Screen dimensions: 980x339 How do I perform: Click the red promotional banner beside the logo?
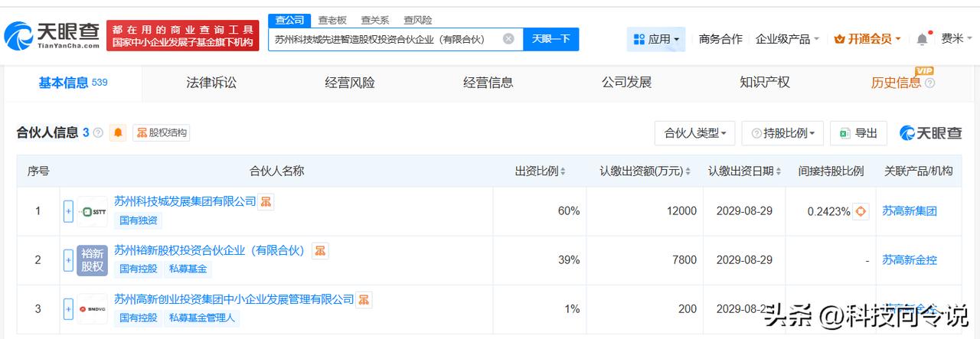(x=182, y=36)
